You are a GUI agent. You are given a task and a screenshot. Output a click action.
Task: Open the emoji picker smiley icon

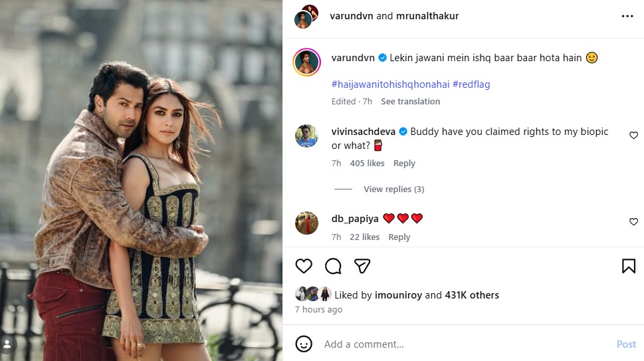tap(304, 344)
